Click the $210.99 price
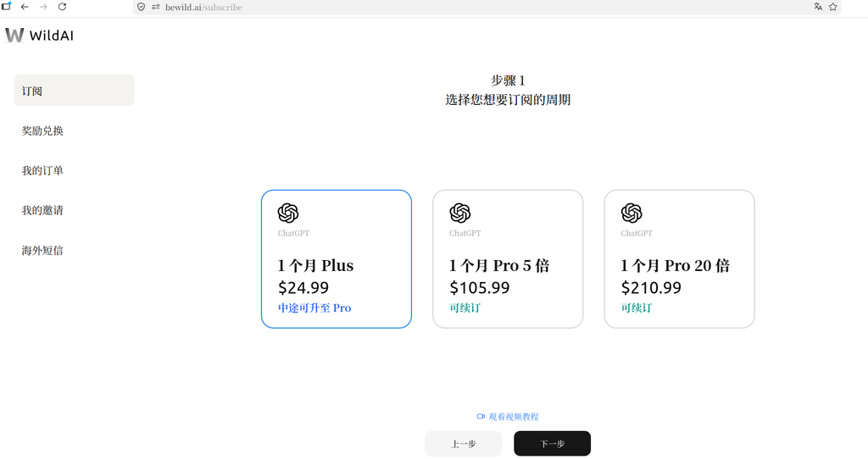This screenshot has width=868, height=459. click(x=651, y=288)
